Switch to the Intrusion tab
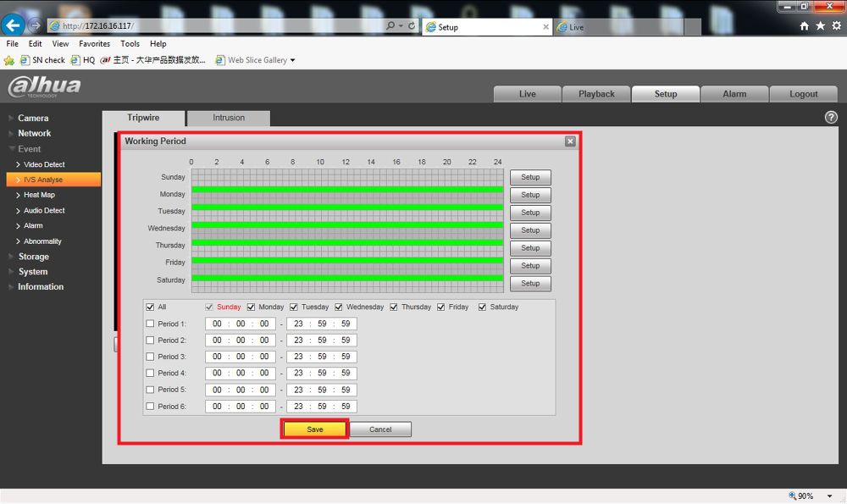 (229, 118)
